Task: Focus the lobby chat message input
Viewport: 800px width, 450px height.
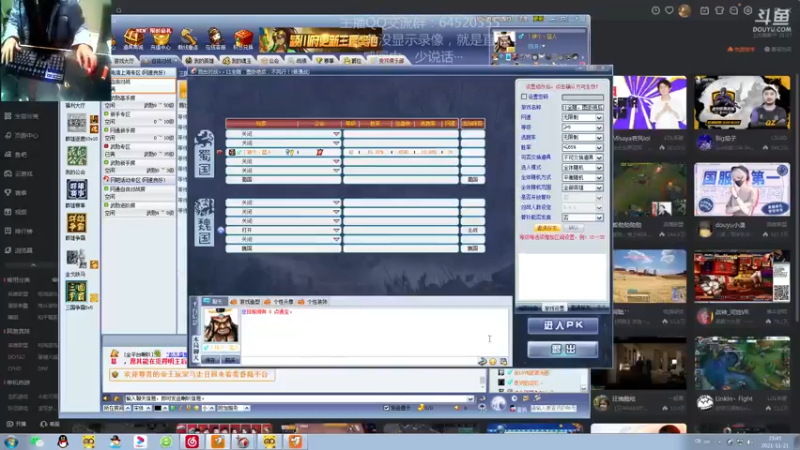Action: [299, 398]
